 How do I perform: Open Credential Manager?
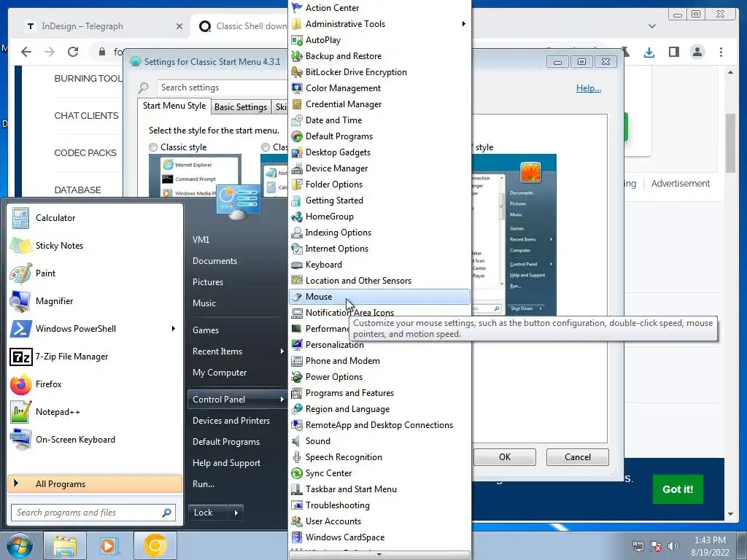379,104
